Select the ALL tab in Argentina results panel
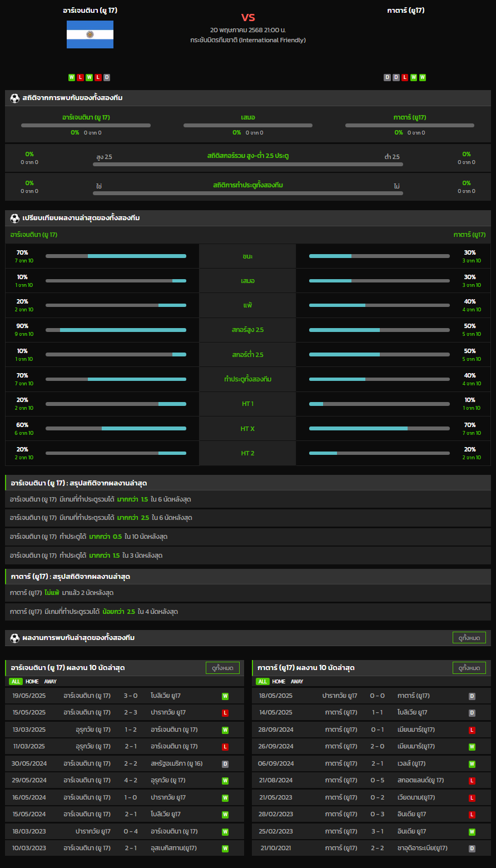The image size is (496, 868). 16,681
